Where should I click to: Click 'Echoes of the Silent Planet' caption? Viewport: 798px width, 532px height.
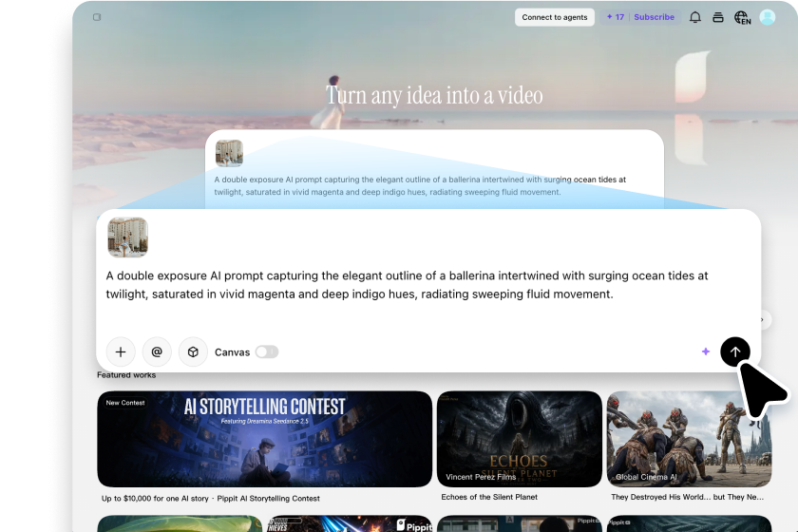click(489, 497)
